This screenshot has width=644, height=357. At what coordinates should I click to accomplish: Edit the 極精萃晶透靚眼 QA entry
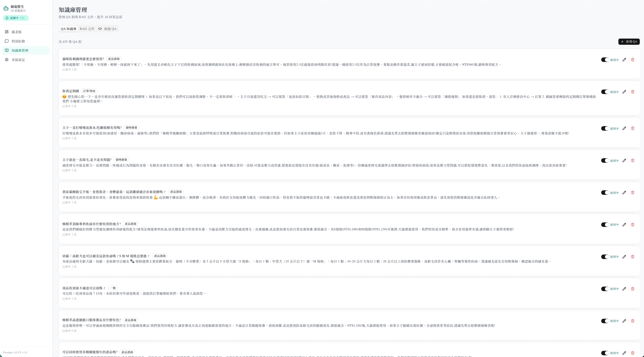pos(624,321)
